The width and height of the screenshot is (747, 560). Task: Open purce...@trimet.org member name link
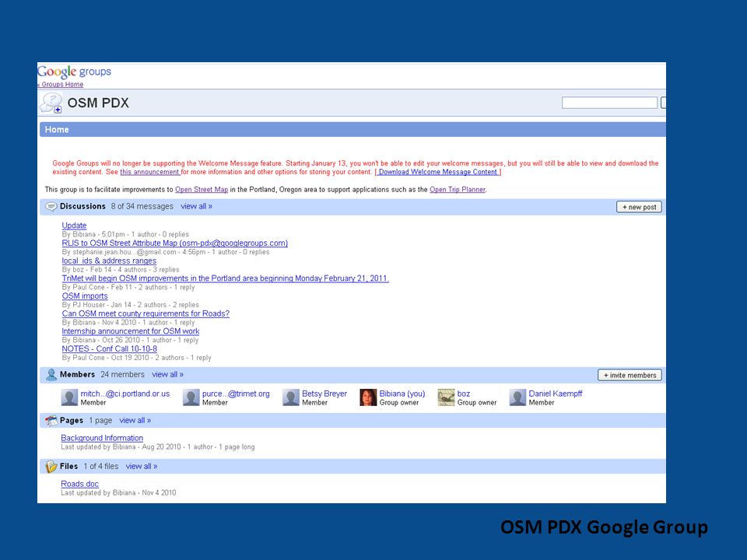(236, 394)
